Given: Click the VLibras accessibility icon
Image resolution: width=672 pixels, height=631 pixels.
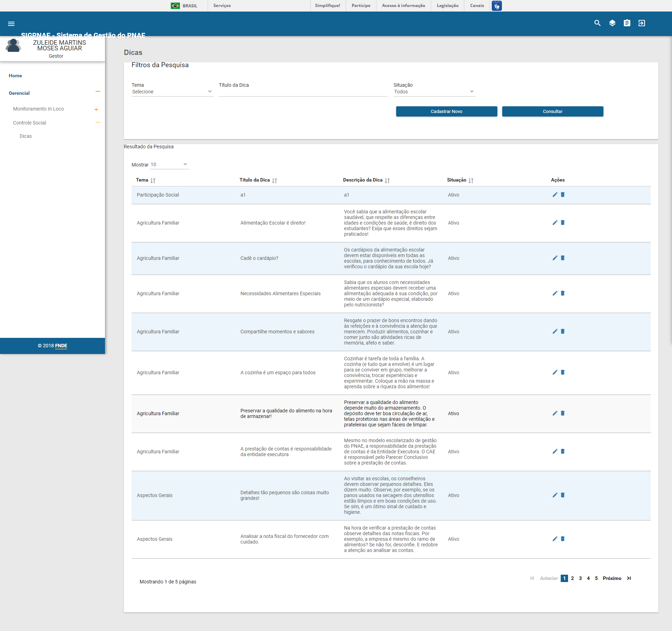Looking at the screenshot, I should coord(497,6).
